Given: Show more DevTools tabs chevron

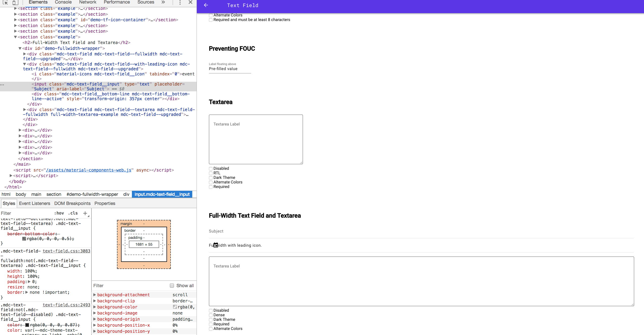Looking at the screenshot, I should tap(163, 2).
